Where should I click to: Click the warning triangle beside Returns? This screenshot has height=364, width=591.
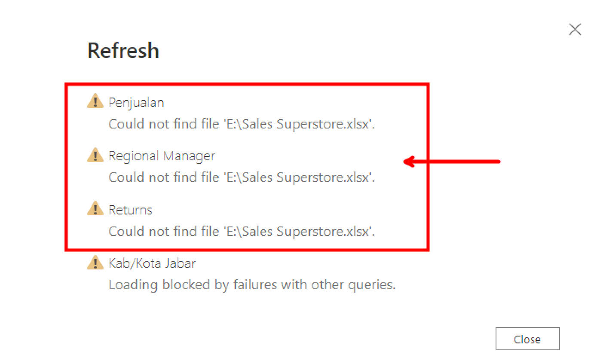pos(95,209)
